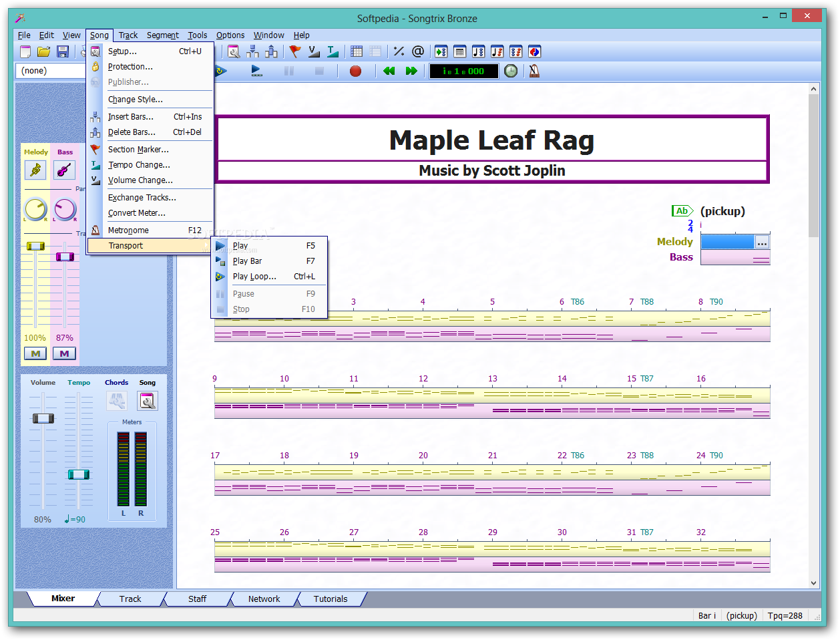
Task: Select the Melody trumpet instrument icon
Action: point(35,170)
